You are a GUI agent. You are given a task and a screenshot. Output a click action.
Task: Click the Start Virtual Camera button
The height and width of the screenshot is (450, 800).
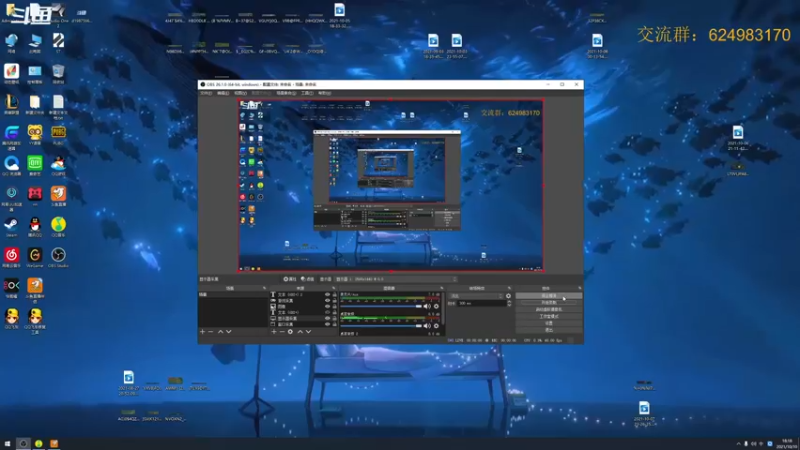pyautogui.click(x=549, y=309)
